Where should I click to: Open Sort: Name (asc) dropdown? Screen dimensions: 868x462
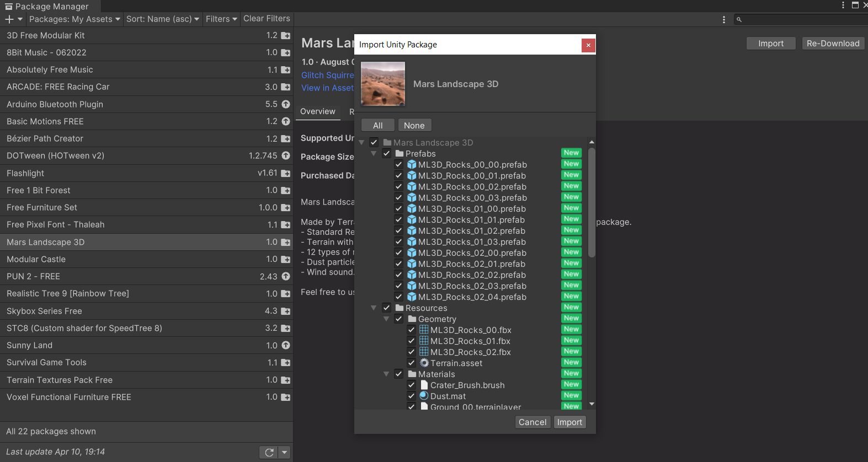click(x=163, y=19)
